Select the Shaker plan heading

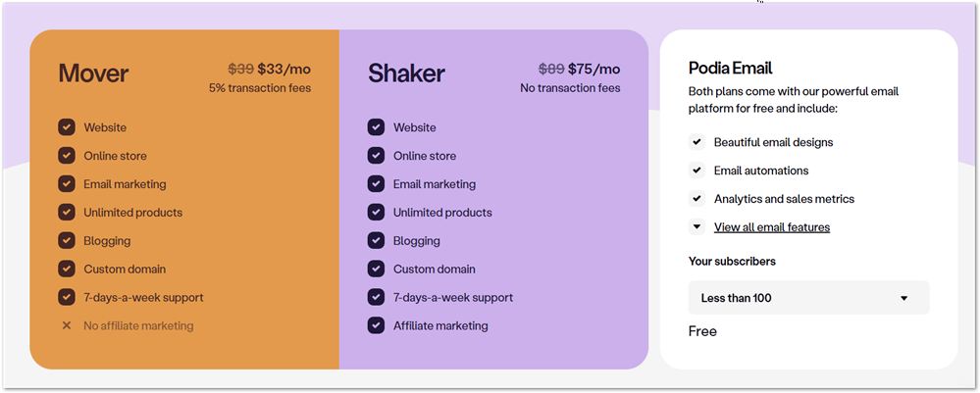pyautogui.click(x=406, y=74)
